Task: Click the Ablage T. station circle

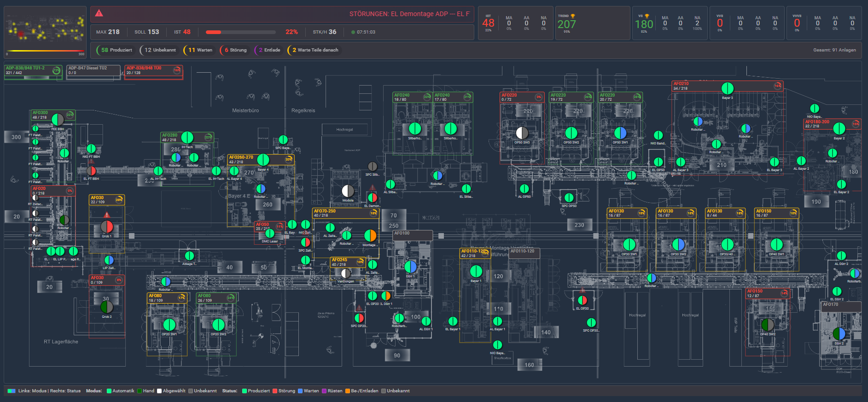Action: (189, 256)
